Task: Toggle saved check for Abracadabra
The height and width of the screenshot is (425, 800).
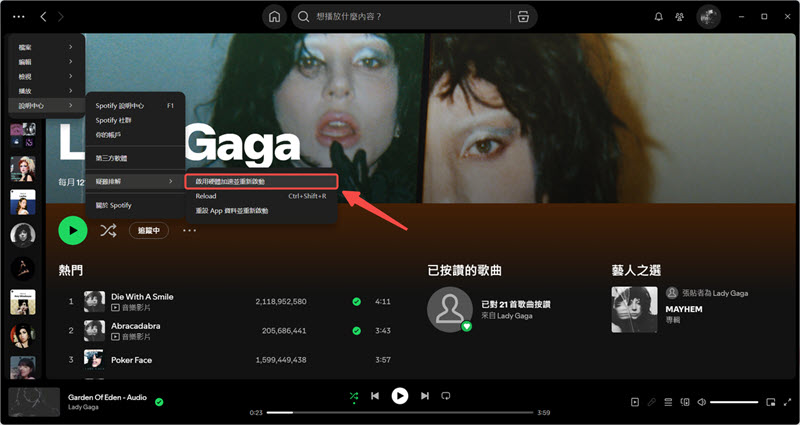Action: pos(357,331)
